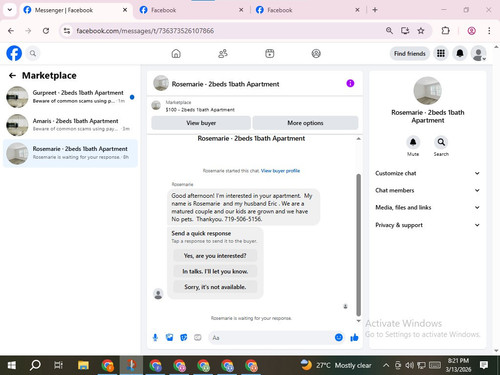Open the Friends icon in top navigation
This screenshot has width=500, height=375.
(223, 53)
